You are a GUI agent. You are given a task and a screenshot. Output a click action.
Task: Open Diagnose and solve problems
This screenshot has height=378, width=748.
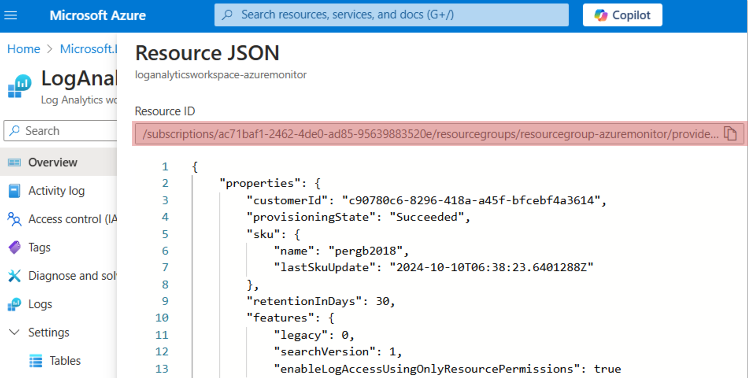(73, 276)
